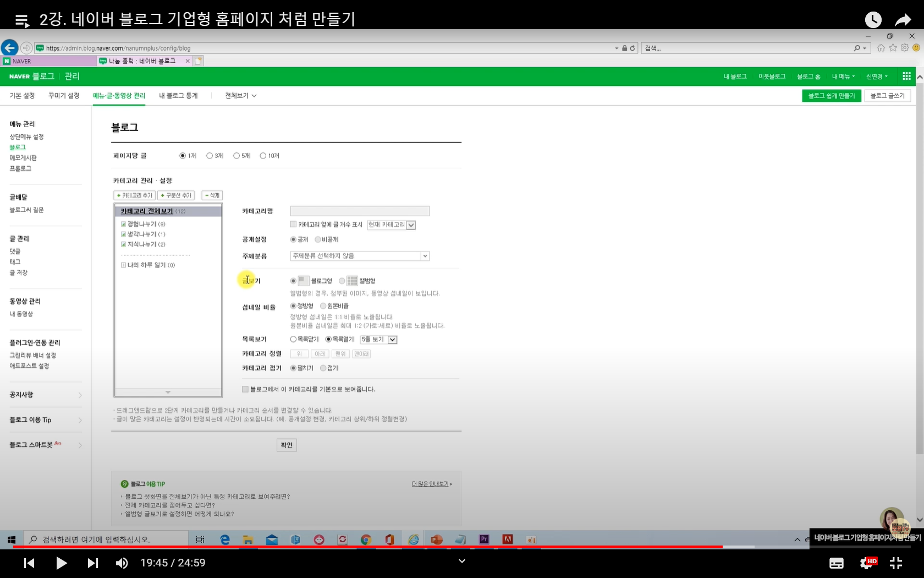Open 신연경 account dropdown
Screen dimensions: 924x578
coord(877,77)
